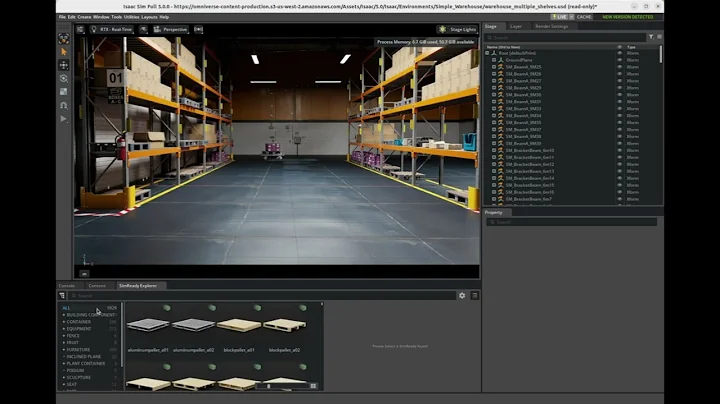Hide the SM_BeamA_9M39 prim
This screenshot has height=404, width=720.
point(619,143)
